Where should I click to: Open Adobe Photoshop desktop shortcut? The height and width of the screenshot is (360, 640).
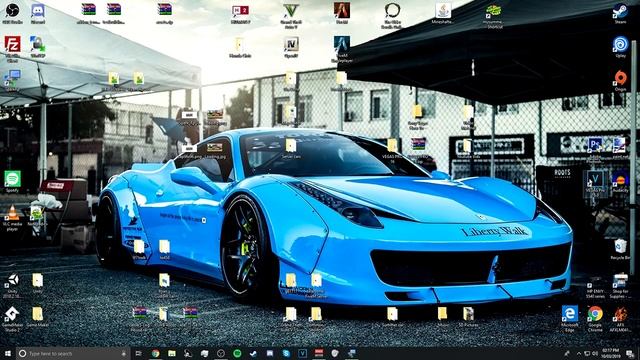point(595,150)
